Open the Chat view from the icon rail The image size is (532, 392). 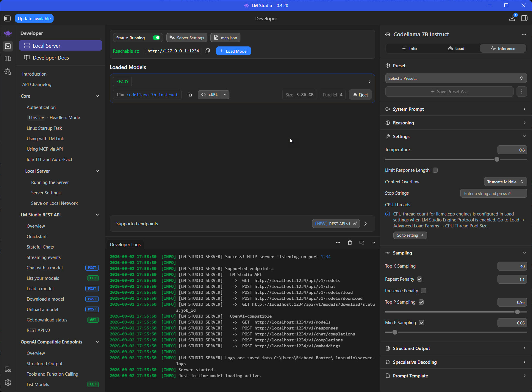pyautogui.click(x=8, y=33)
